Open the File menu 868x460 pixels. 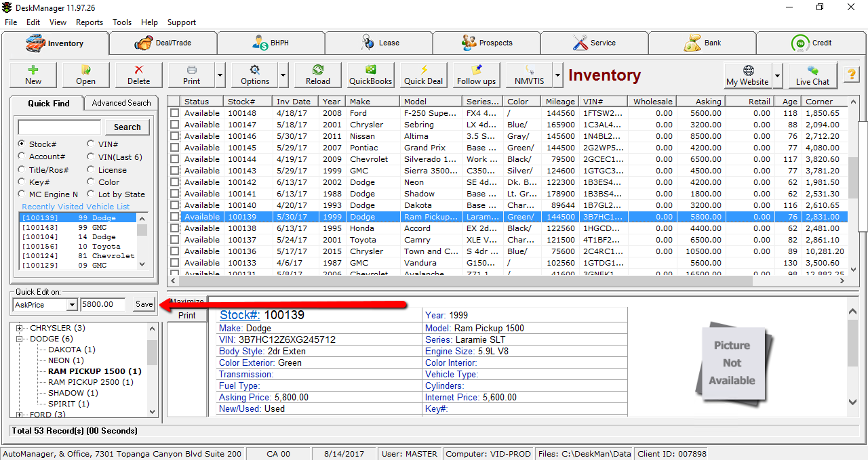pyautogui.click(x=11, y=22)
